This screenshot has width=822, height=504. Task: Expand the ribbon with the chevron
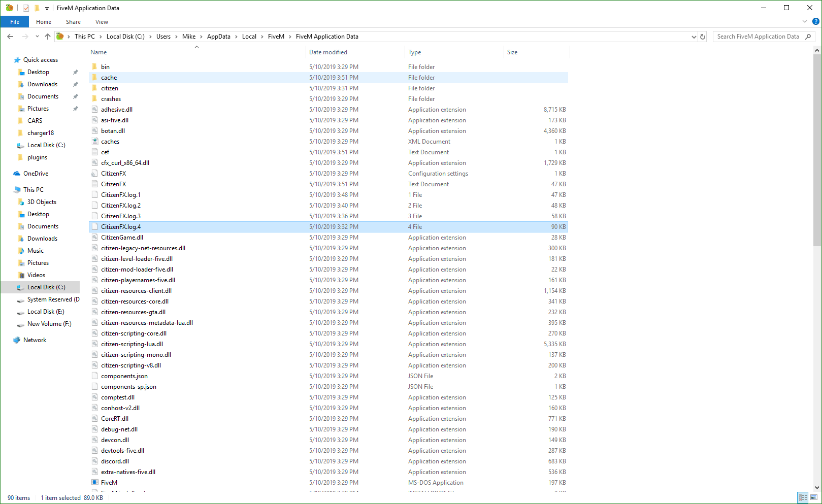[x=804, y=21]
